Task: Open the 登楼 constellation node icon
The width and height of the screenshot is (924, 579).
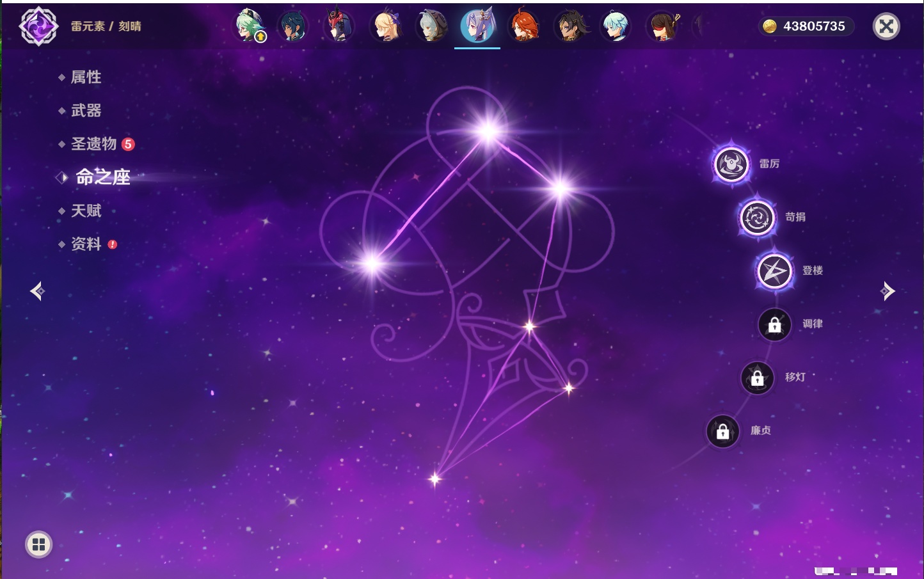Action: (775, 271)
